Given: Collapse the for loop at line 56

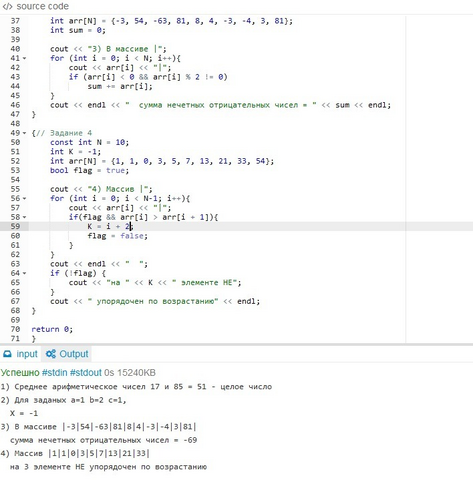Looking at the screenshot, I should 24,198.
